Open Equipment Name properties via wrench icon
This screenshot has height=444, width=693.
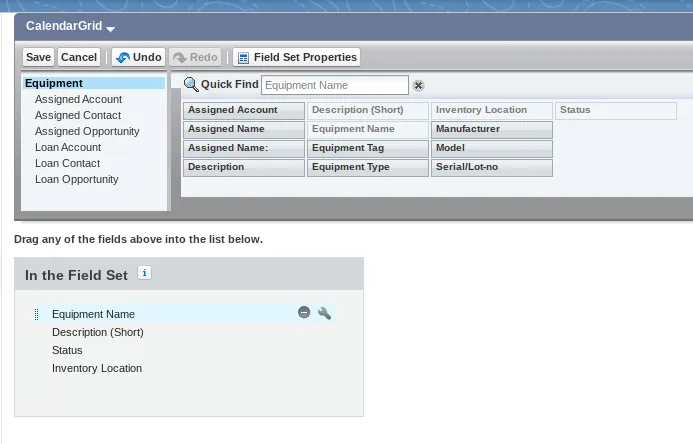click(x=324, y=313)
